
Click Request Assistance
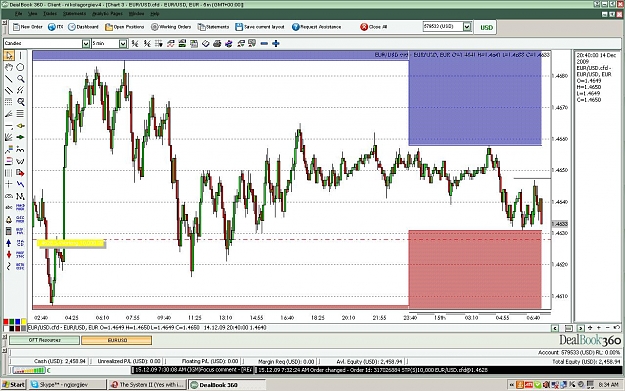(316, 27)
